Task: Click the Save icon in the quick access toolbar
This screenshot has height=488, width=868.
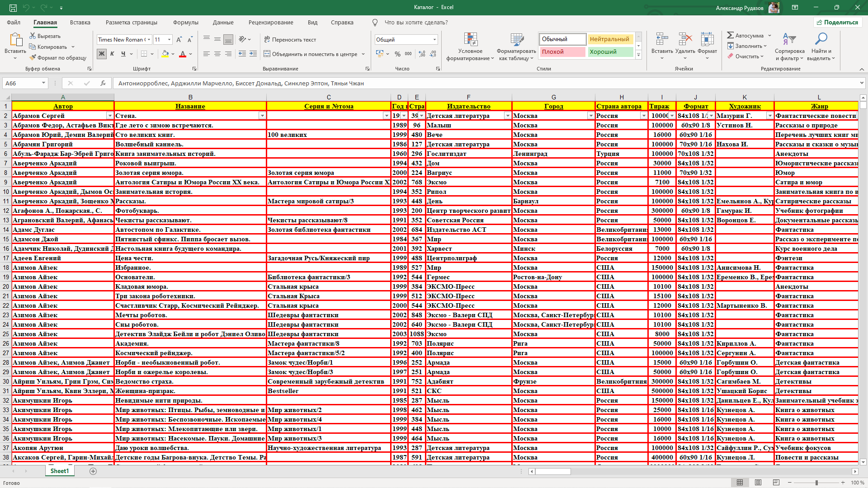Action: tap(13, 8)
